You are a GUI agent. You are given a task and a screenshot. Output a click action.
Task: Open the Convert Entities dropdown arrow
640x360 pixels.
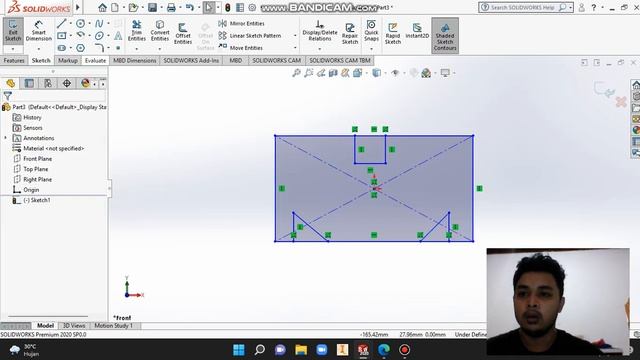pos(160,49)
